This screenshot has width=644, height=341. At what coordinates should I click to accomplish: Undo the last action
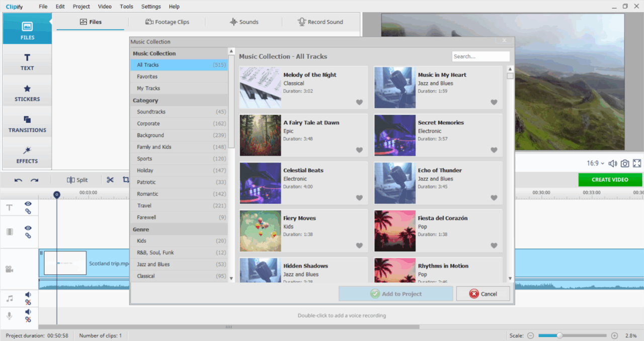point(19,180)
